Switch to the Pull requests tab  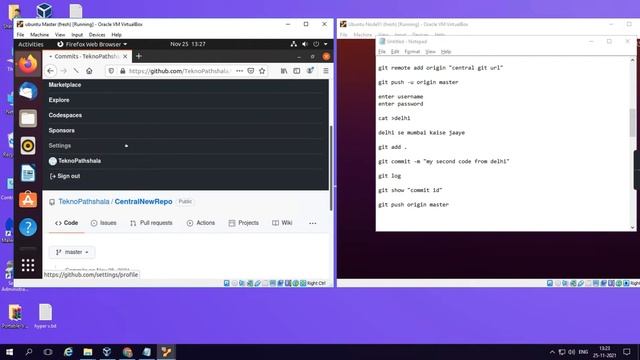pos(151,223)
